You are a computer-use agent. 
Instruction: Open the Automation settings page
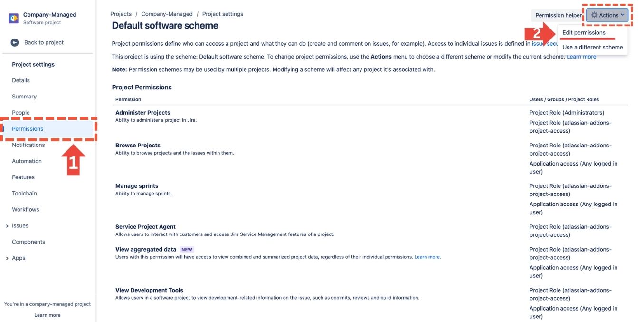tap(27, 161)
